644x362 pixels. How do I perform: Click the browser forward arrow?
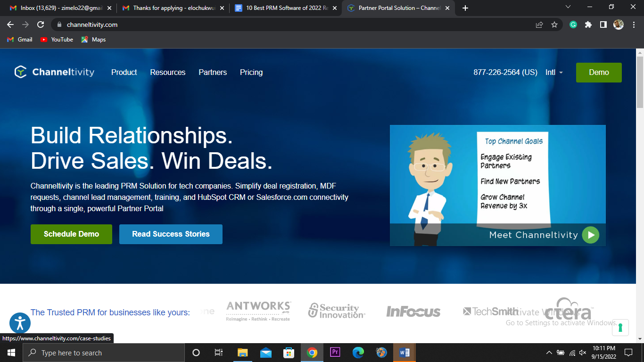pyautogui.click(x=25, y=25)
